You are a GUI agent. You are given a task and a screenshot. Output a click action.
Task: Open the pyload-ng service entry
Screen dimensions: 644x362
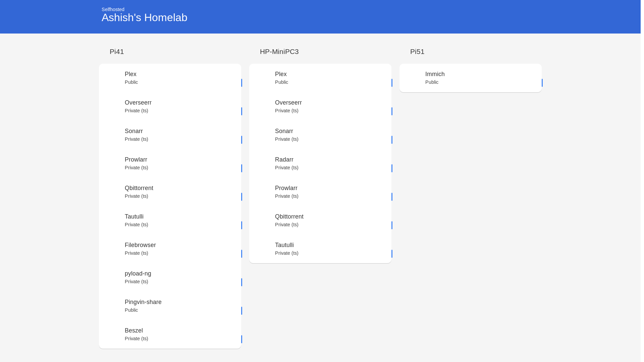pyautogui.click(x=170, y=277)
